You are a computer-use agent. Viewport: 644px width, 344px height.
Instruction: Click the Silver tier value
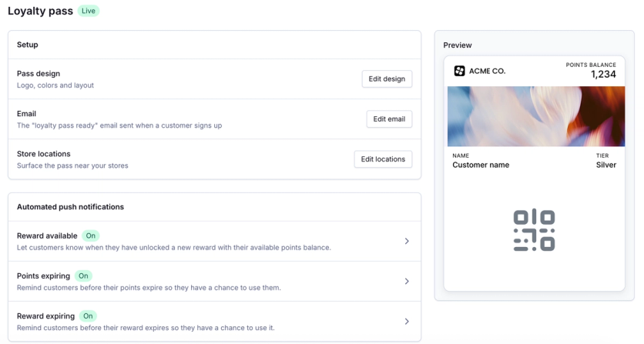pyautogui.click(x=605, y=165)
